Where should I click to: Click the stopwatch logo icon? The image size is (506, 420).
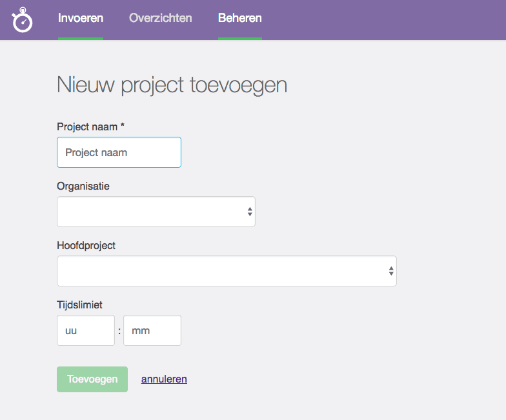tap(22, 19)
